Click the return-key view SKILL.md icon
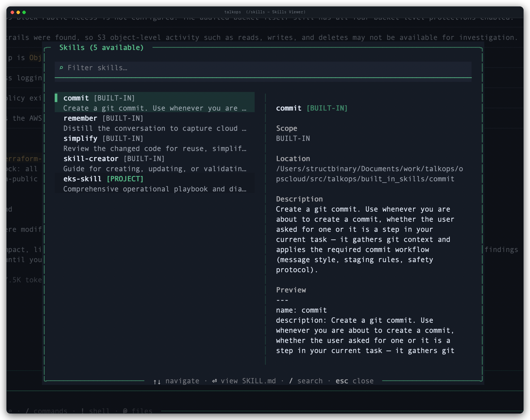 [x=214, y=381]
